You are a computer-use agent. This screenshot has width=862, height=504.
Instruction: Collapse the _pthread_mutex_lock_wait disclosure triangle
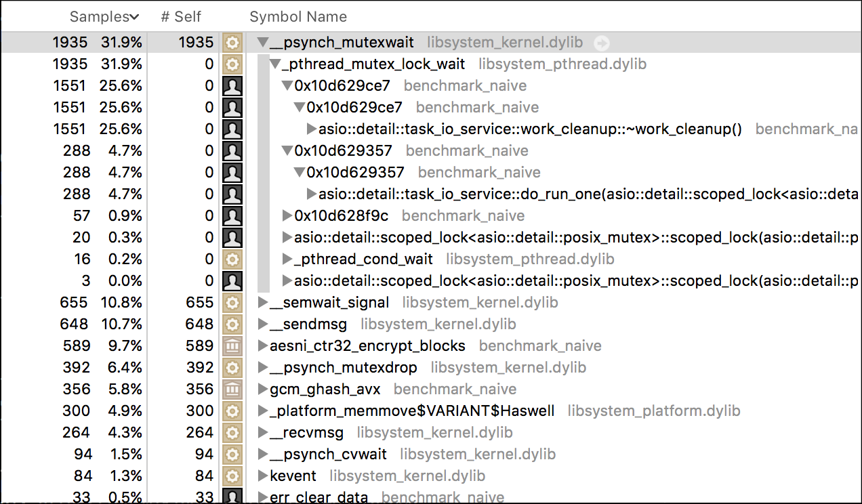(275, 64)
